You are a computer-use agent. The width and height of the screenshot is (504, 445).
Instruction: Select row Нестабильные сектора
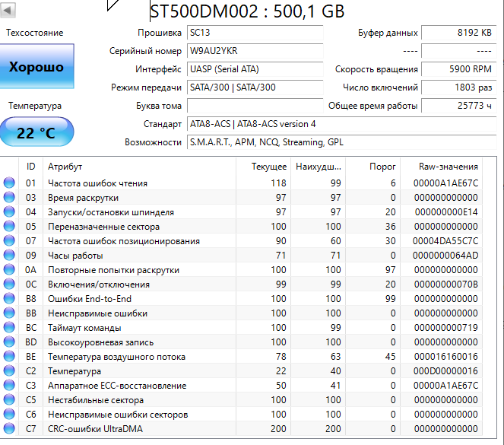(242, 400)
